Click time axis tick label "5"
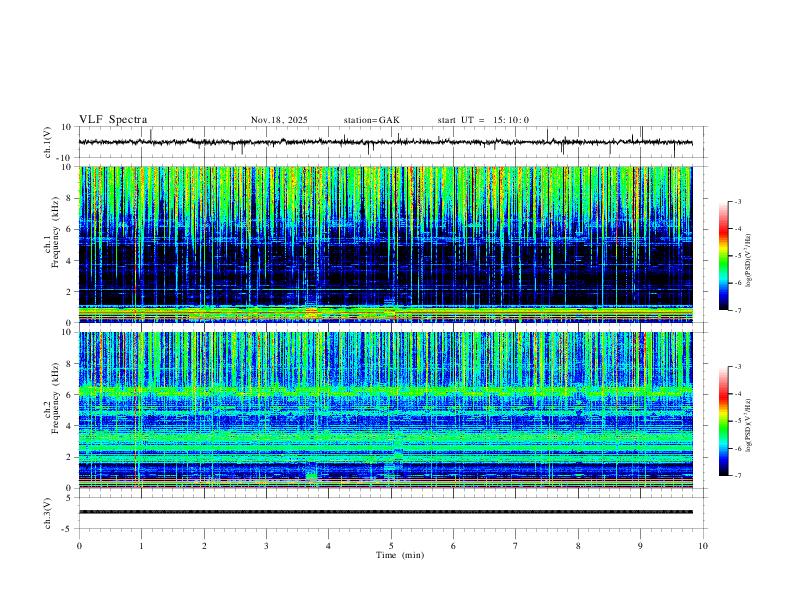Screen dimensions: 792x612 click(x=391, y=546)
